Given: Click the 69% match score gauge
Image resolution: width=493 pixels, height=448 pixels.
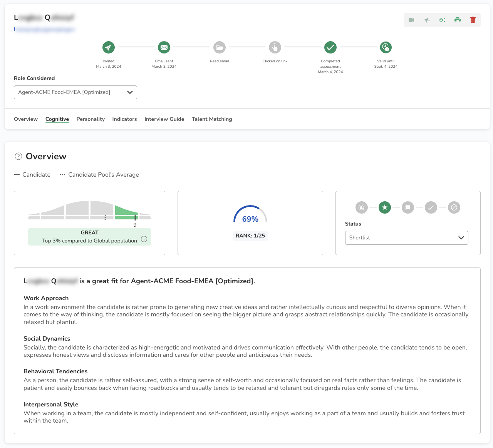Looking at the screenshot, I should [x=250, y=216].
